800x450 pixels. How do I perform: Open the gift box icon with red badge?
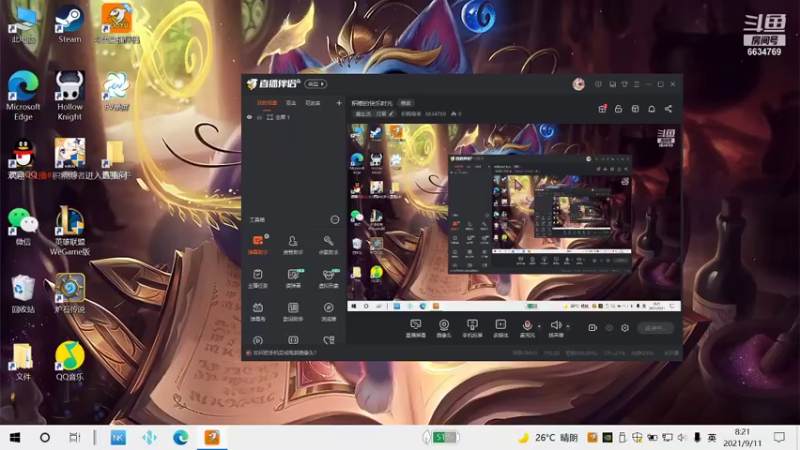602,109
